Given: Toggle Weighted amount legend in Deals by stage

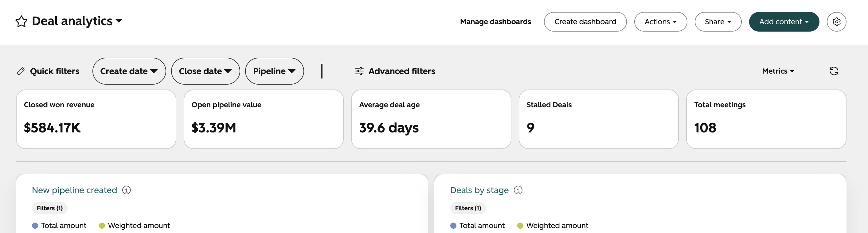Looking at the screenshot, I should coord(553,226).
